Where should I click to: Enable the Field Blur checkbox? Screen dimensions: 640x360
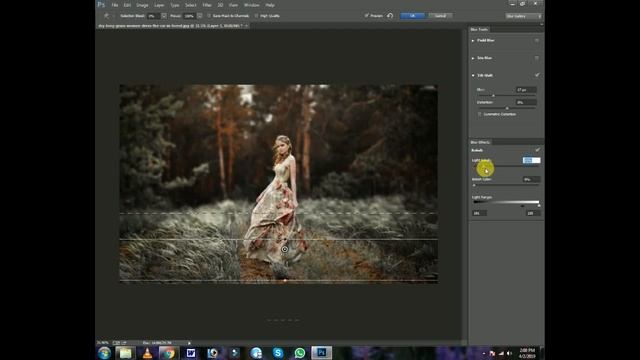click(x=537, y=40)
